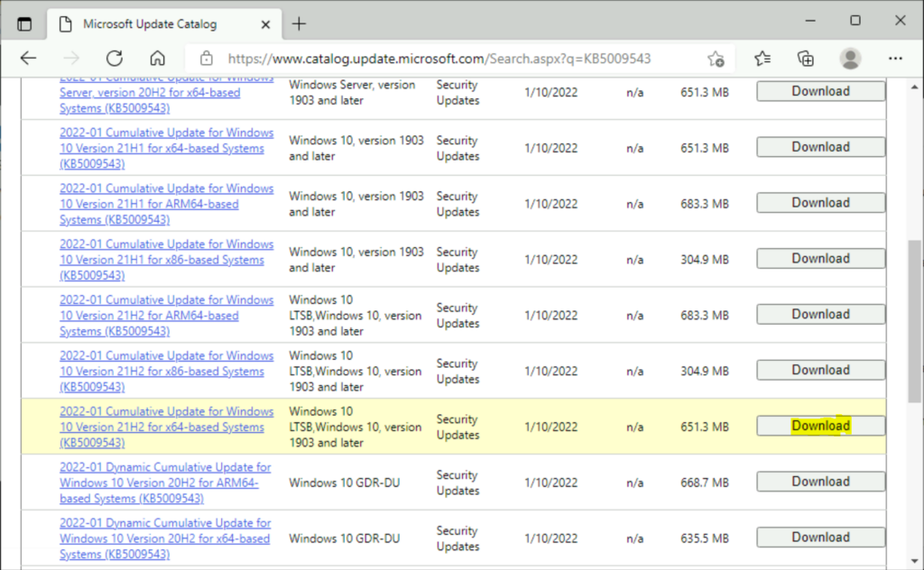The height and width of the screenshot is (570, 924).
Task: Download the 21H2 x64-based update
Action: tap(821, 426)
